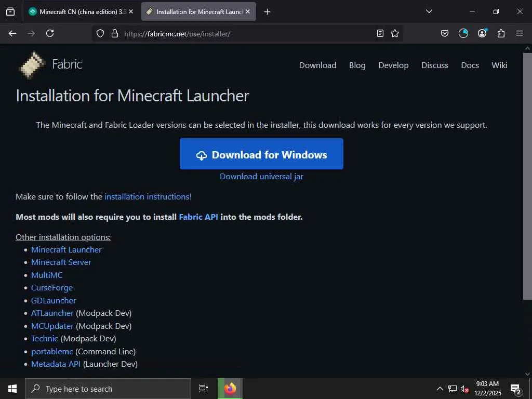The image size is (532, 399).
Task: Select the Installation for Minecraft Launcher tab
Action: pos(198,11)
